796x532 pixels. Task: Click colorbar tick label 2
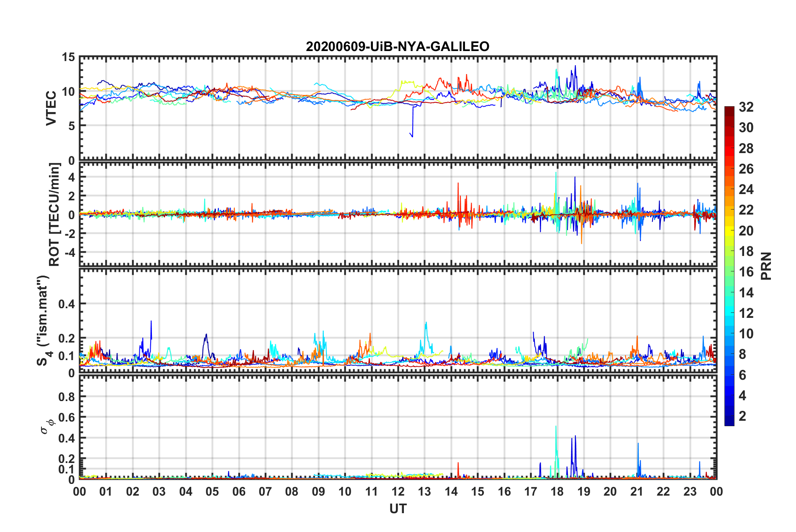click(x=742, y=416)
